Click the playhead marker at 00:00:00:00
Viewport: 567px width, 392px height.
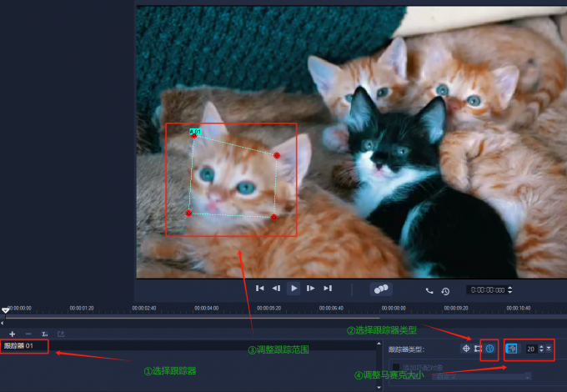pyautogui.click(x=6, y=310)
